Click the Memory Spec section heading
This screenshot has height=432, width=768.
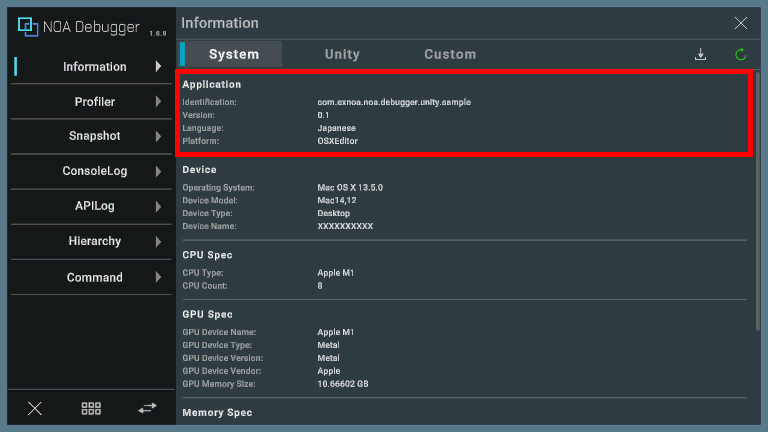(x=217, y=412)
